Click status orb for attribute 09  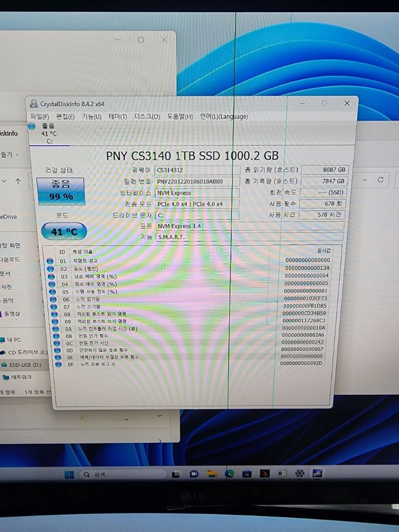tap(55, 321)
